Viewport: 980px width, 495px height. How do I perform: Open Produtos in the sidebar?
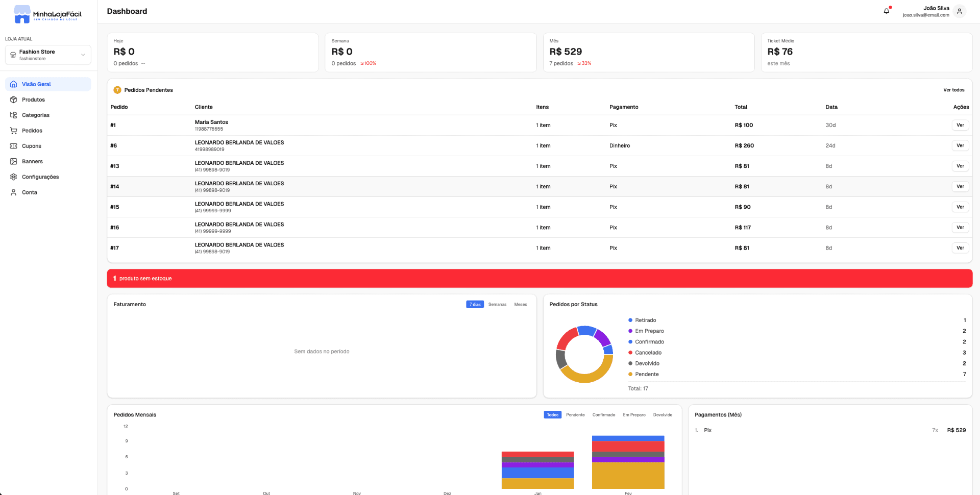(48, 100)
